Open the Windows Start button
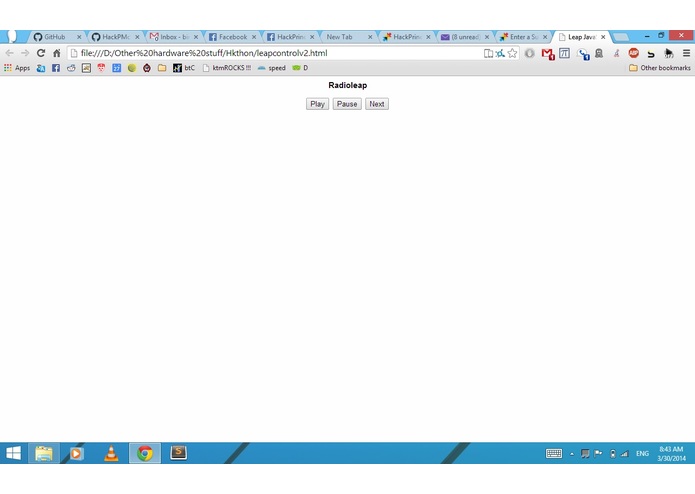Screen dimensions: 695x494 [13, 453]
